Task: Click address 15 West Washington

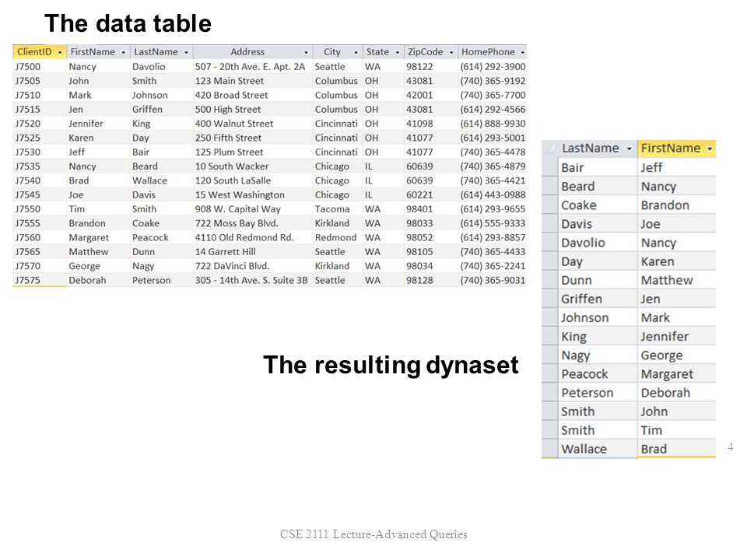Action: (x=240, y=195)
